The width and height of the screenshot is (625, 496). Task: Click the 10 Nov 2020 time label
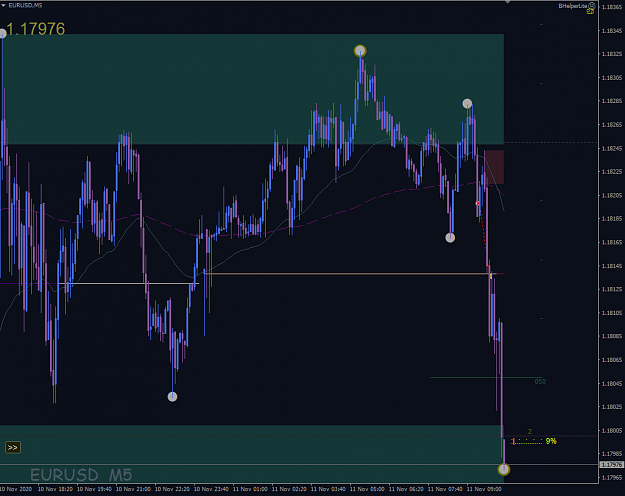point(16,489)
